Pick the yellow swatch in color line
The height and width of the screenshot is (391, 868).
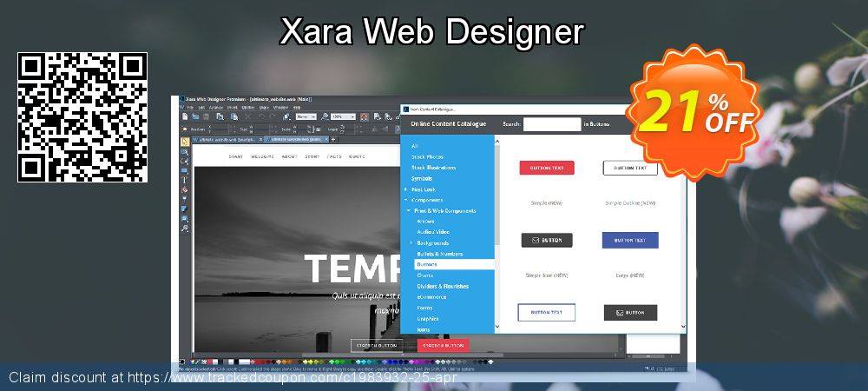(x=311, y=362)
